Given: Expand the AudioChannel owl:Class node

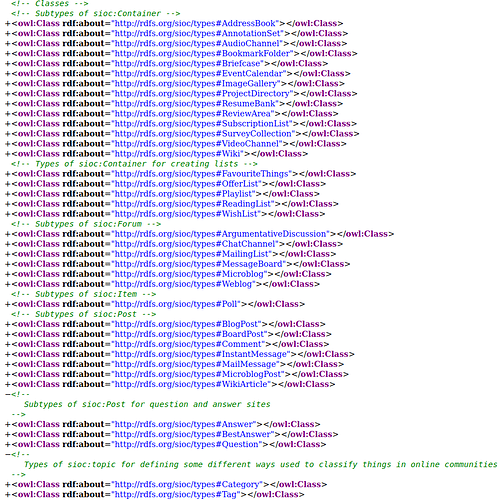Looking at the screenshot, I should 8,44.
